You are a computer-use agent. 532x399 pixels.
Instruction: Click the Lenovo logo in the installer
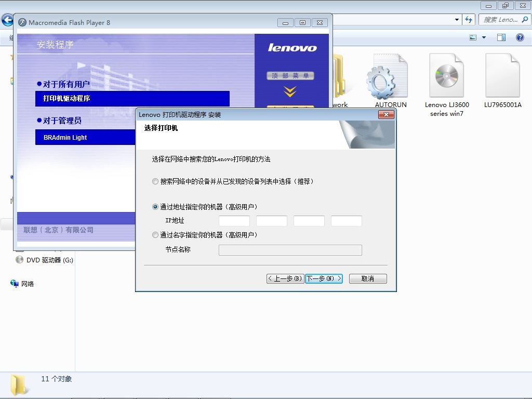coord(292,47)
